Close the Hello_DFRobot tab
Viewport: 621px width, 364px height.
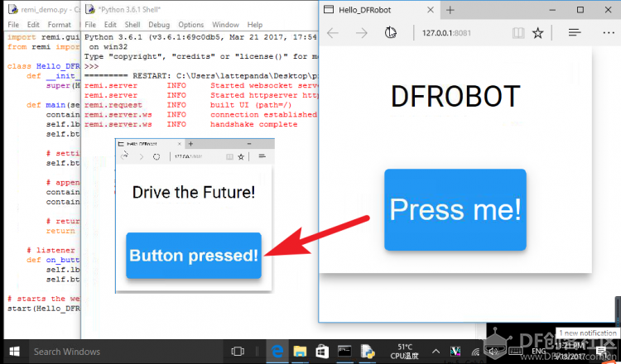pos(431,10)
